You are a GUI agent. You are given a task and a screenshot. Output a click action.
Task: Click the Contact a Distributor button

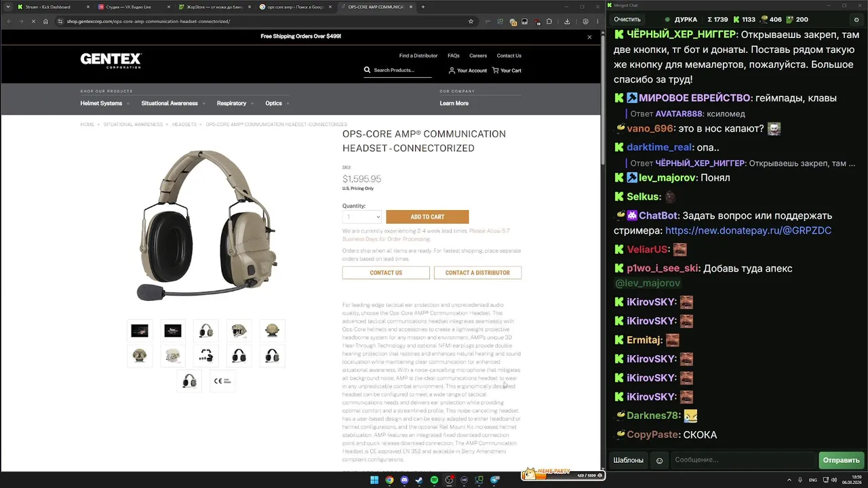477,272
